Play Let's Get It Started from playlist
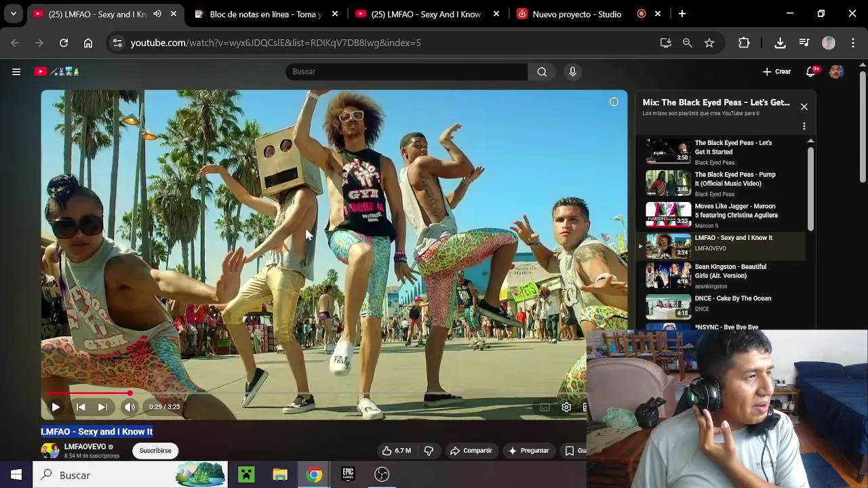The image size is (868, 488). [x=722, y=152]
